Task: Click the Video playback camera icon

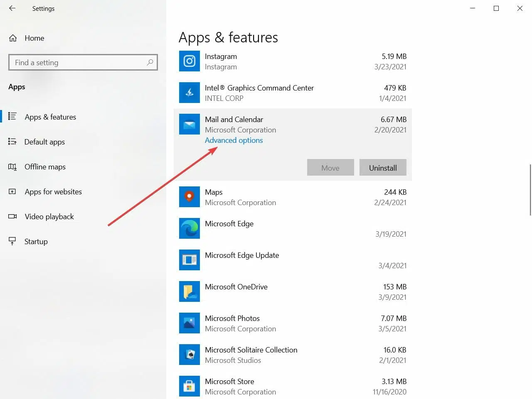Action: [12, 216]
